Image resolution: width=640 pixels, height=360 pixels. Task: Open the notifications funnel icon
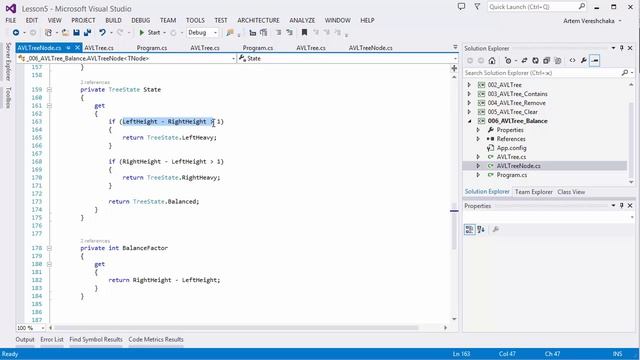[x=477, y=7]
